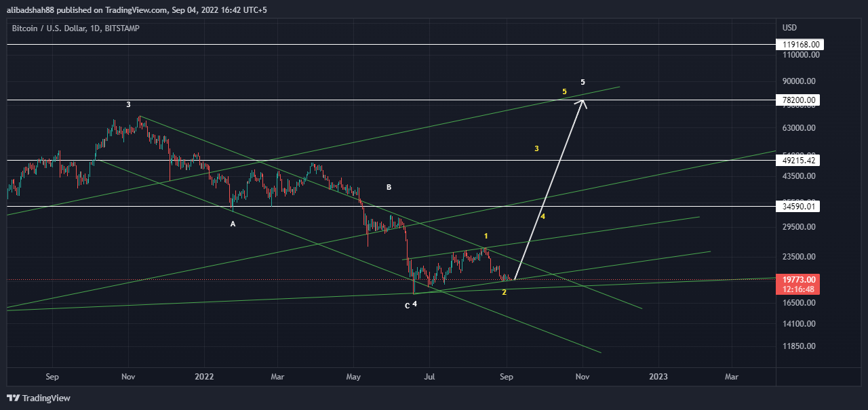Select the yellow wave label 3
868x410 pixels.
click(536, 148)
